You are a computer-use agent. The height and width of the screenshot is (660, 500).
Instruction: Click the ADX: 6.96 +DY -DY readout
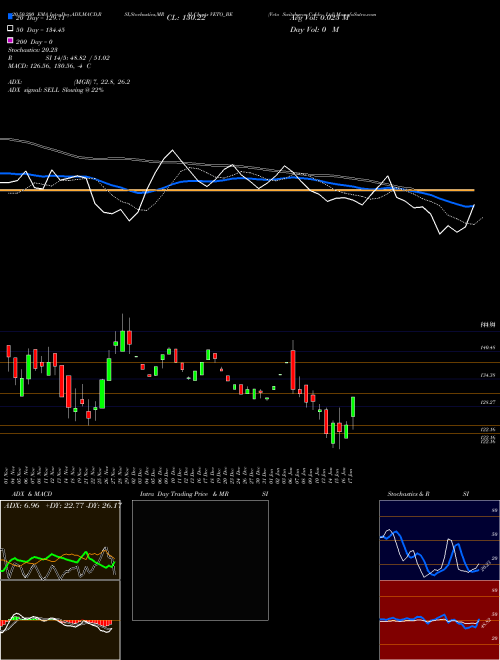[x=62, y=505]
